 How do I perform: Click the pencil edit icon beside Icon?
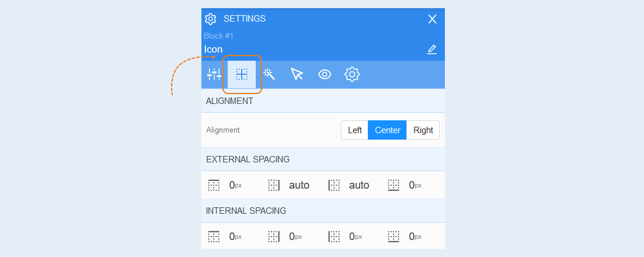click(x=431, y=50)
